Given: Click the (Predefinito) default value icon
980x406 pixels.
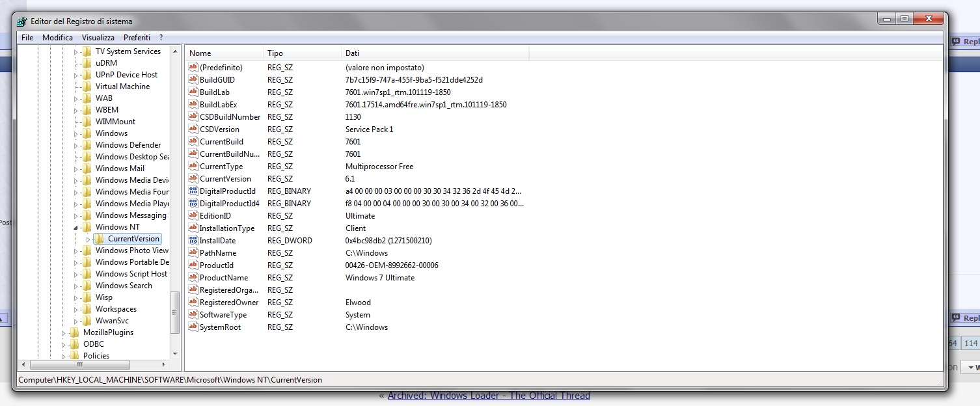Looking at the screenshot, I should point(193,67).
